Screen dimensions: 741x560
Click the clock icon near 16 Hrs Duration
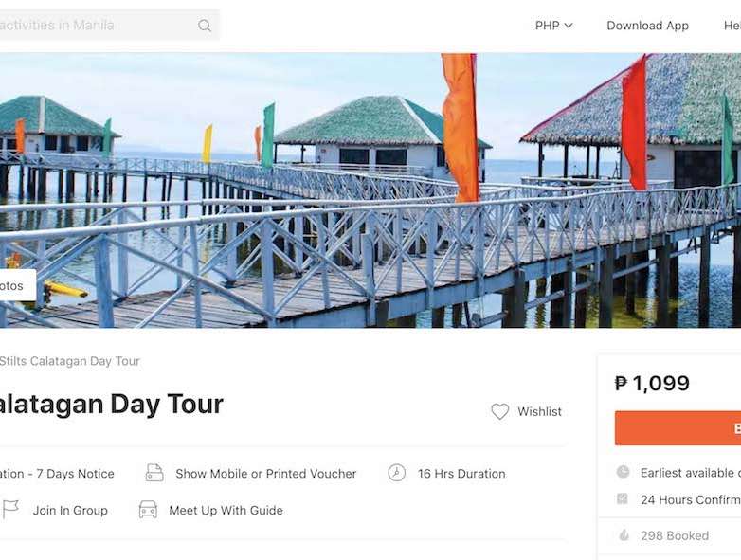coord(397,473)
